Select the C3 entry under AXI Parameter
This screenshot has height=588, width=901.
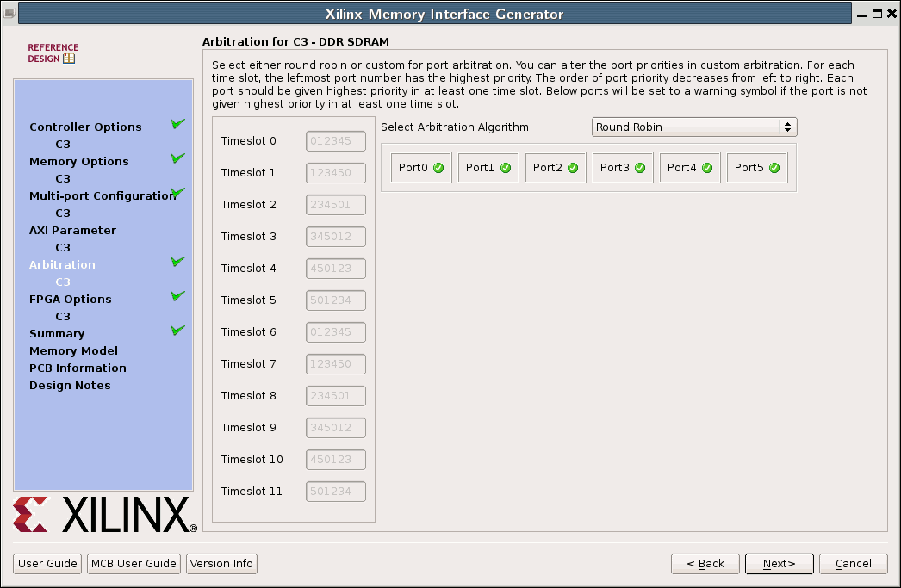63,247
